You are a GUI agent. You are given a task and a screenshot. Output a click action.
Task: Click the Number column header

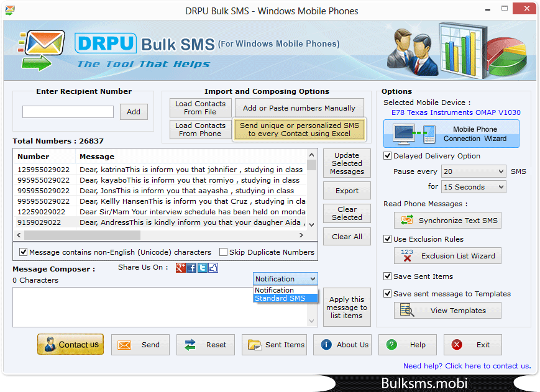[x=44, y=157]
